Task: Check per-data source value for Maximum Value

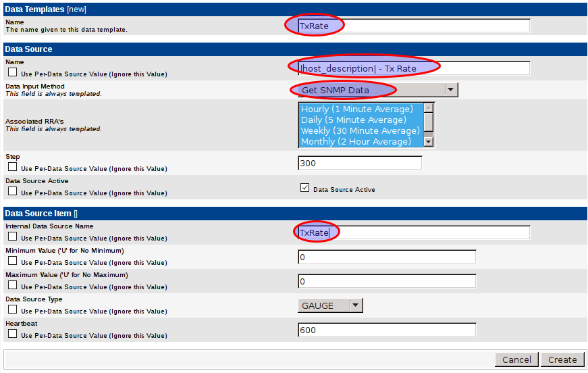Action: (x=12, y=286)
